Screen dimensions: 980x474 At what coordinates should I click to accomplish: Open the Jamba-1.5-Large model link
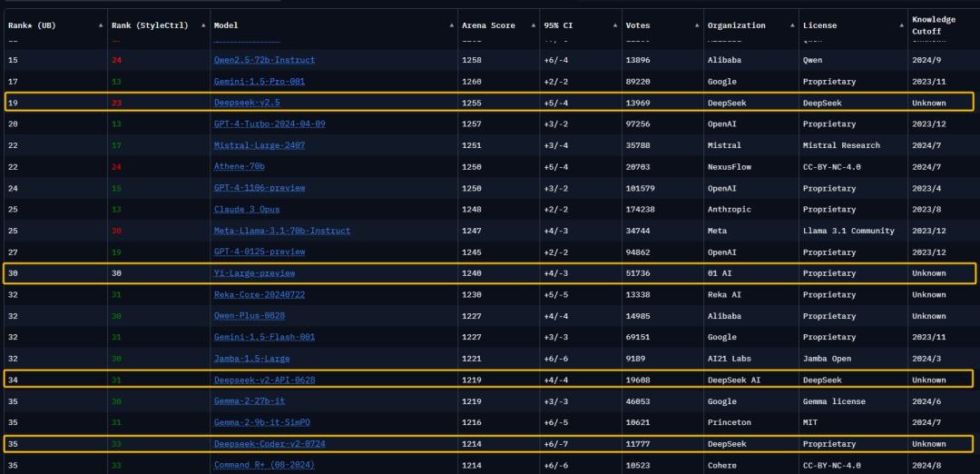pyautogui.click(x=252, y=359)
